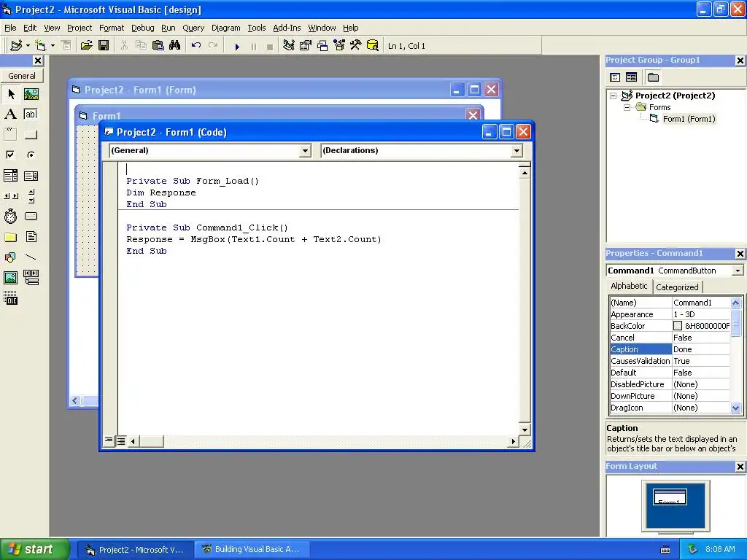This screenshot has width=747, height=560.
Task: Collapse the Forms folder node
Action: click(627, 107)
